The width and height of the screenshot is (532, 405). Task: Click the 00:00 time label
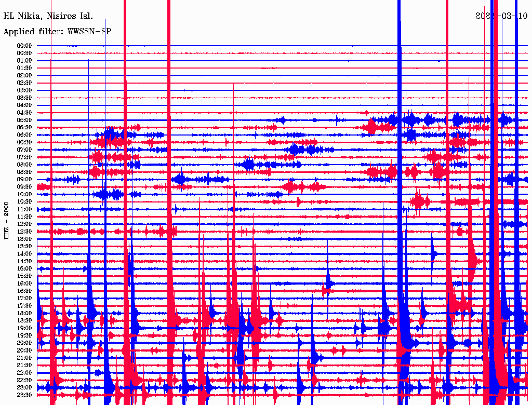coord(24,46)
